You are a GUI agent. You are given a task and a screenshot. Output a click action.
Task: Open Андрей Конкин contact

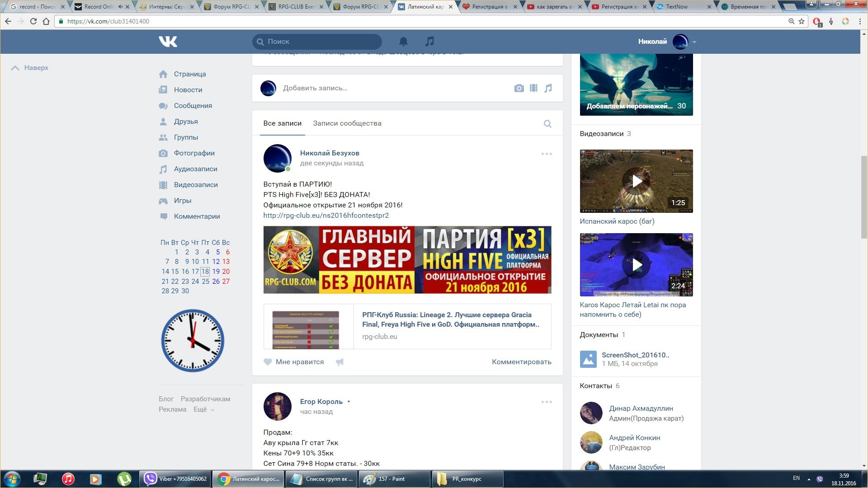[634, 438]
